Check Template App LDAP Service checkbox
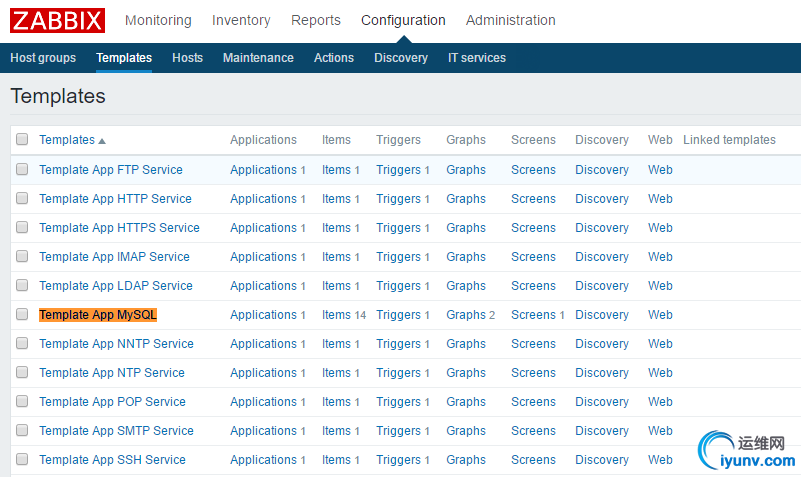Viewport: 801px width, 477px height. point(22,285)
